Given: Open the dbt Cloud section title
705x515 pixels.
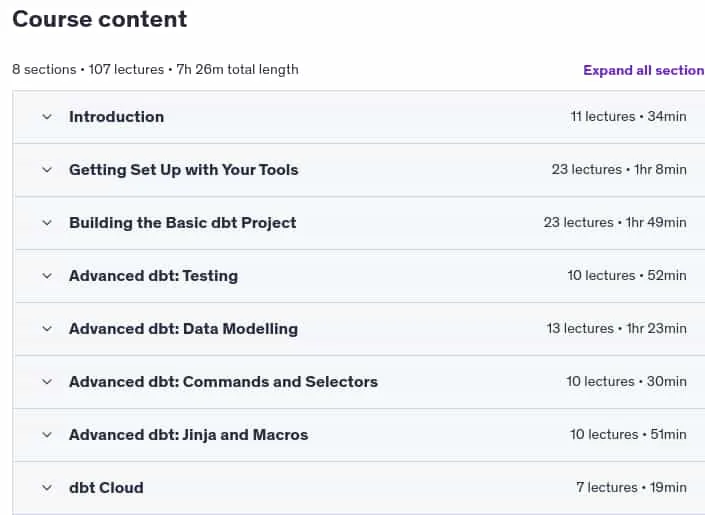Looking at the screenshot, I should (106, 488).
